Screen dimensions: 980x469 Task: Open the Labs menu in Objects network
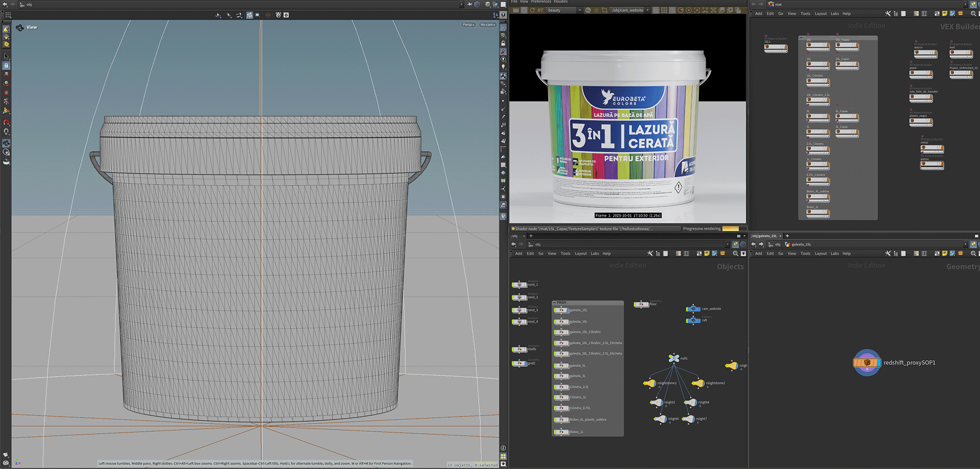(x=595, y=253)
